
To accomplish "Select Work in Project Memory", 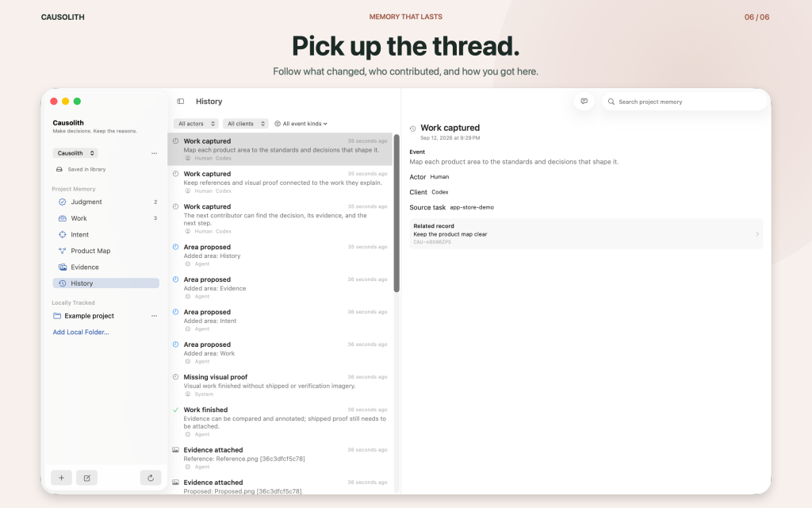I will pyautogui.click(x=106, y=218).
